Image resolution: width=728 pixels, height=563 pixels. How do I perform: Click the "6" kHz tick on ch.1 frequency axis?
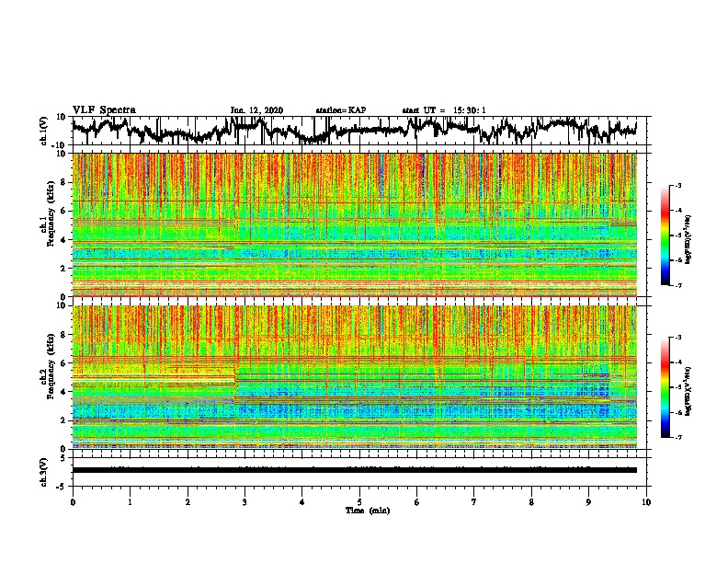[63, 212]
